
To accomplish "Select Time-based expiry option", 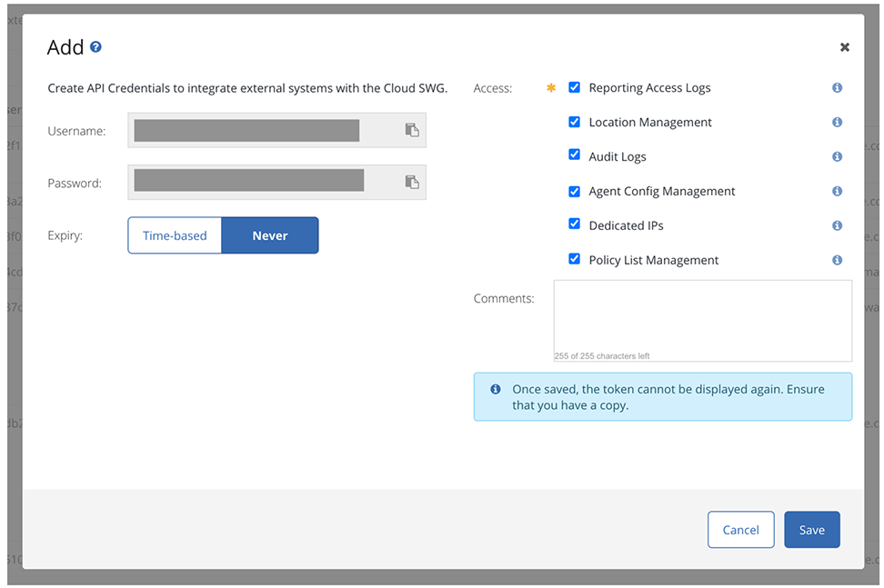I will (x=175, y=235).
